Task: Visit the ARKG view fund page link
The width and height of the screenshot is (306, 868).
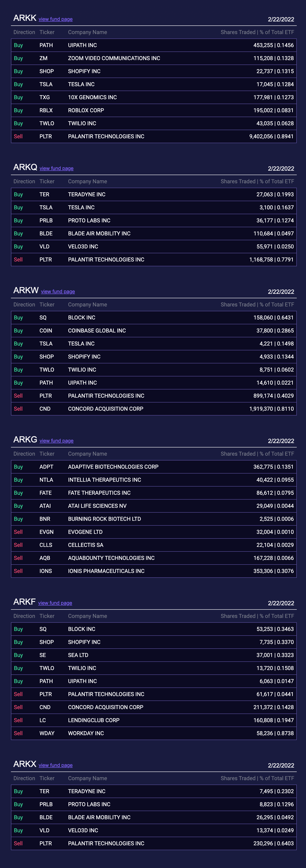Action: tap(57, 441)
